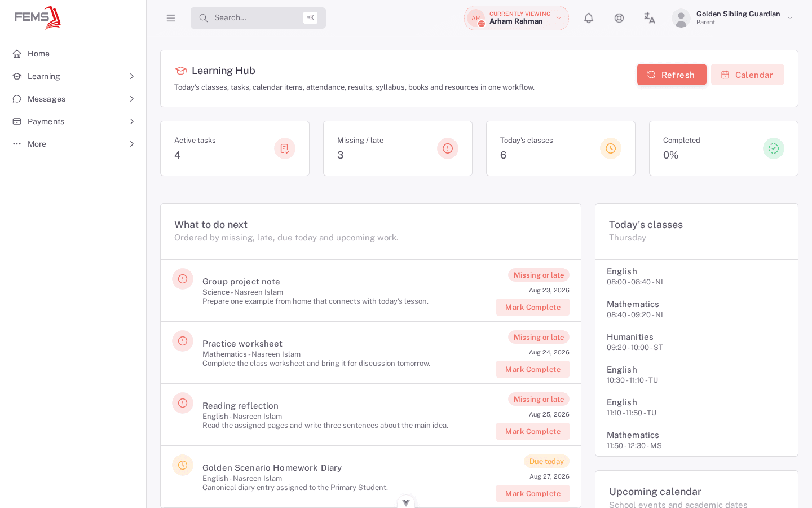This screenshot has width=812, height=508.
Task: Click the scroll-down arrow indicator
Action: coord(406,502)
